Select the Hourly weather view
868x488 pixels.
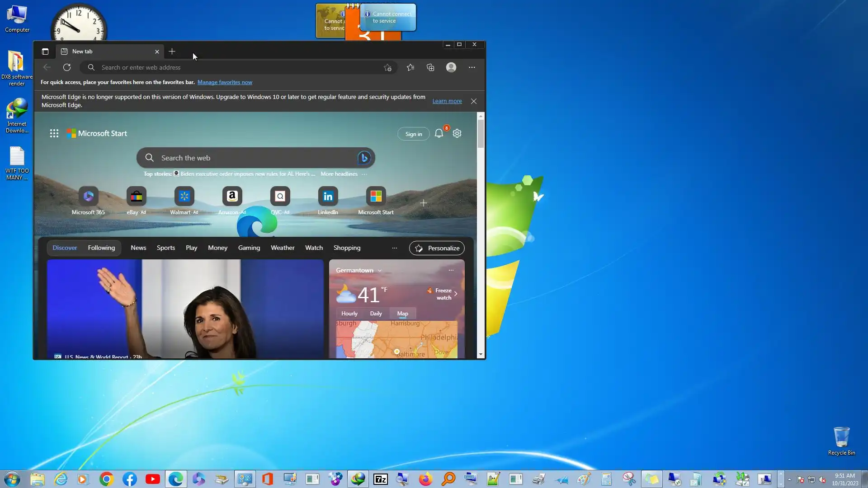[x=349, y=314]
